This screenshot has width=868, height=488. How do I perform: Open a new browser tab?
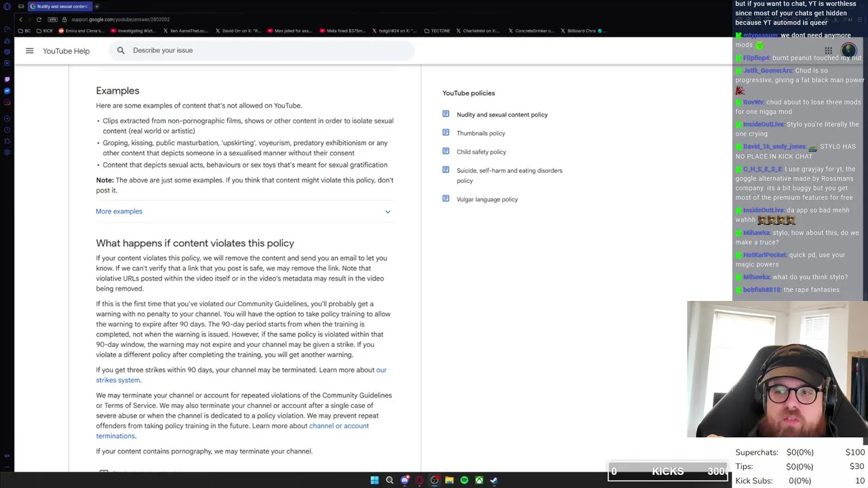(97, 6)
